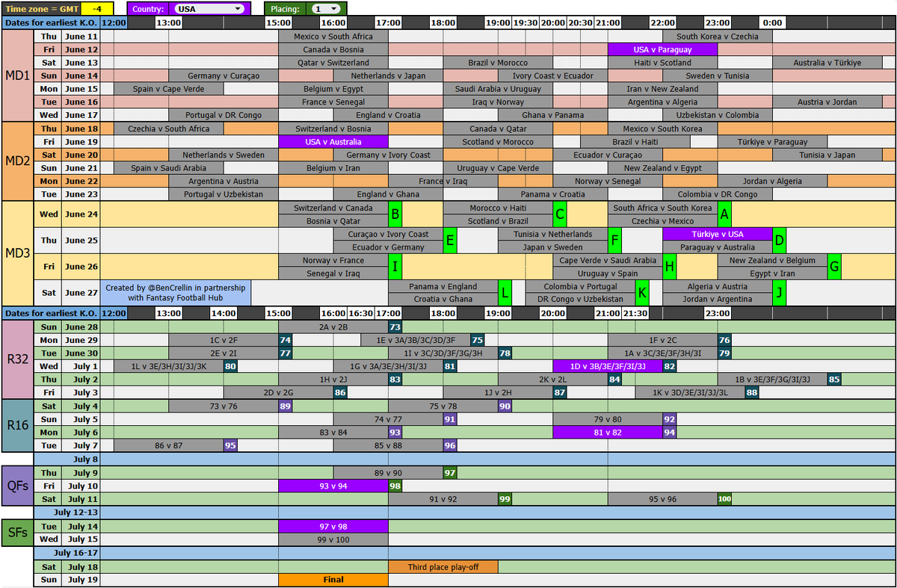Select Argentina v Austria match cell
The height and width of the screenshot is (588, 897).
(224, 181)
